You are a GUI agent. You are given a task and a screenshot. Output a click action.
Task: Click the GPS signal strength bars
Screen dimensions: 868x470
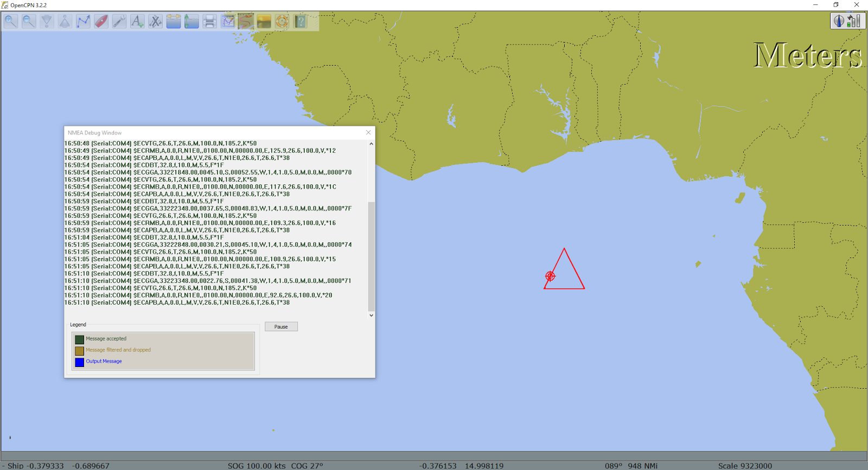854,21
